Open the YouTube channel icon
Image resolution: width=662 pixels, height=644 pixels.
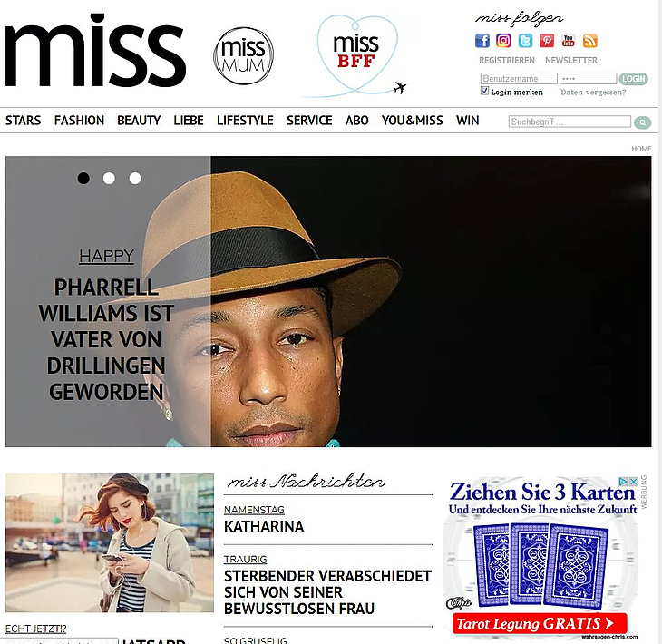pos(569,41)
